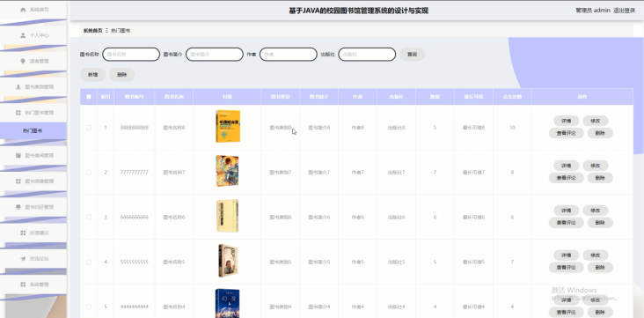Image resolution: width=644 pixels, height=318 pixels.
Task: Tick the checkbox for row 6666666666
Action: pos(89,218)
